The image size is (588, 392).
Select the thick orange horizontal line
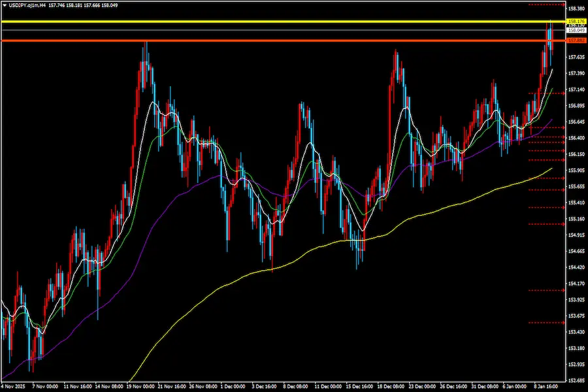261,41
